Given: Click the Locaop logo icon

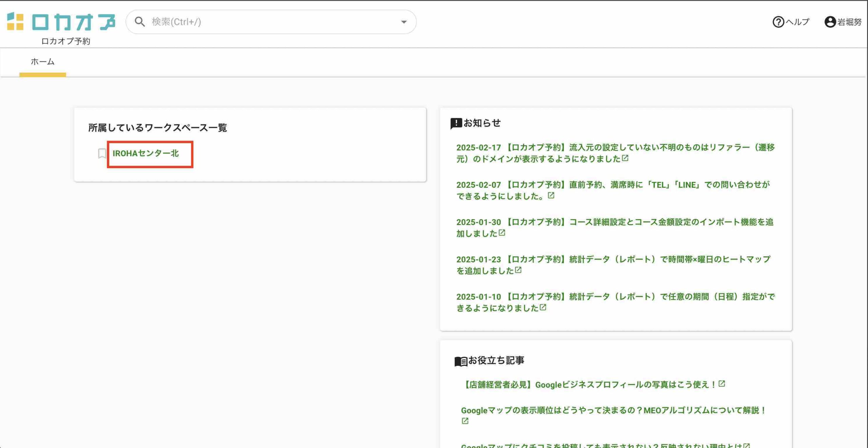Looking at the screenshot, I should (15, 21).
